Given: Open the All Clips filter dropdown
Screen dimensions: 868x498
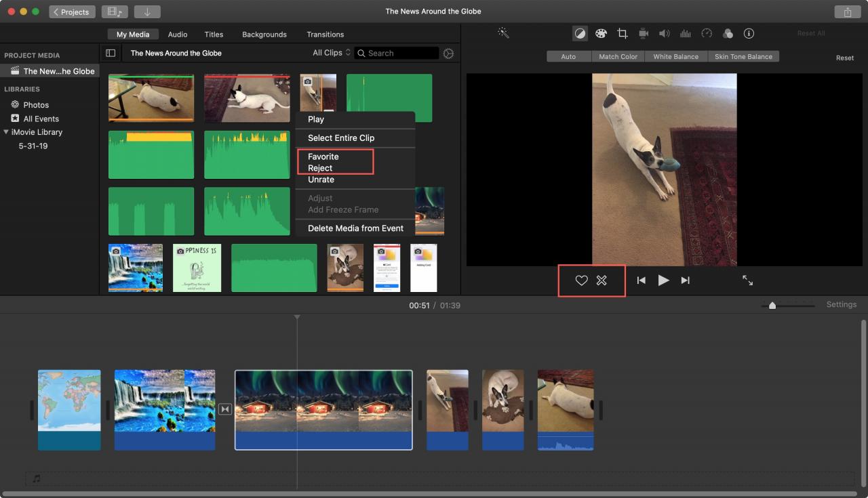Looking at the screenshot, I should click(x=332, y=53).
